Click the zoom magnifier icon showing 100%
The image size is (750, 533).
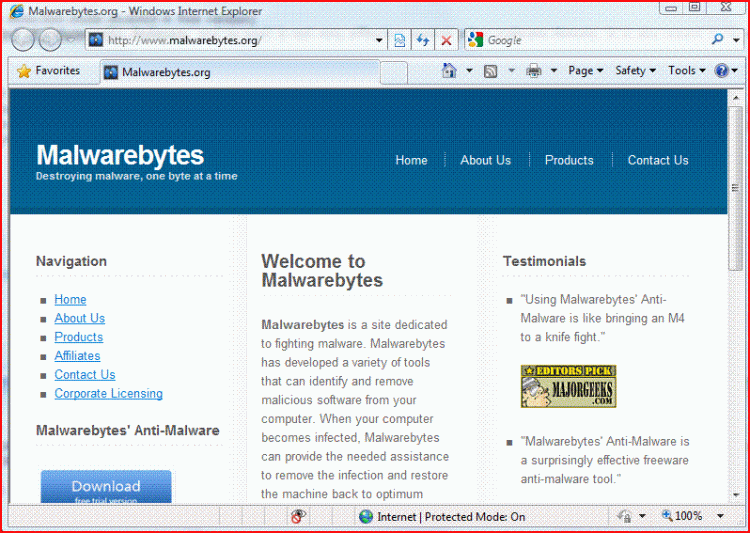tap(667, 516)
